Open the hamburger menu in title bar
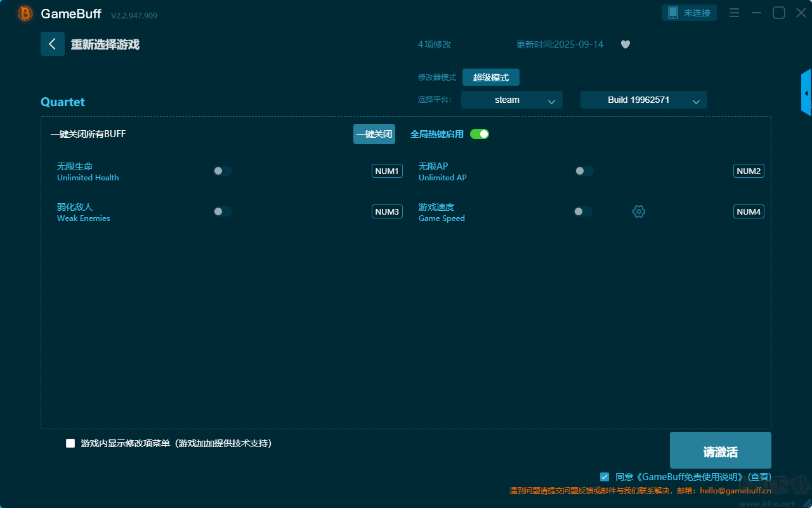The image size is (812, 508). [x=734, y=13]
